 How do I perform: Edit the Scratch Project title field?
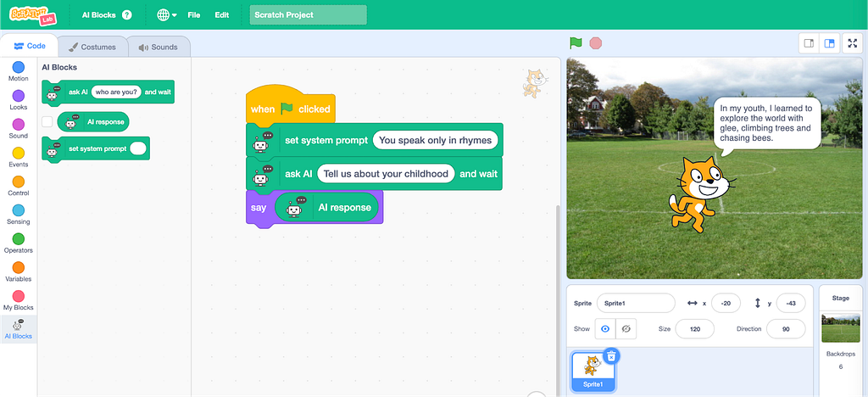[308, 15]
